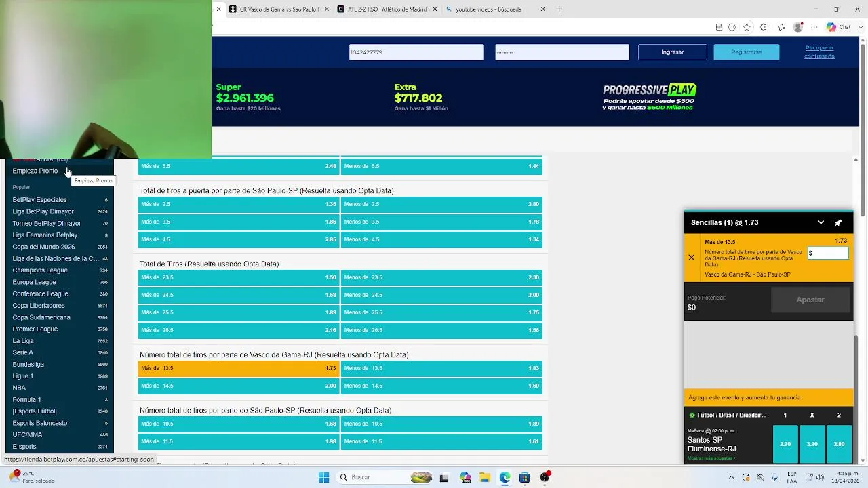Open Microsoft Store from taskbar
The image size is (868, 488).
[x=524, y=477]
